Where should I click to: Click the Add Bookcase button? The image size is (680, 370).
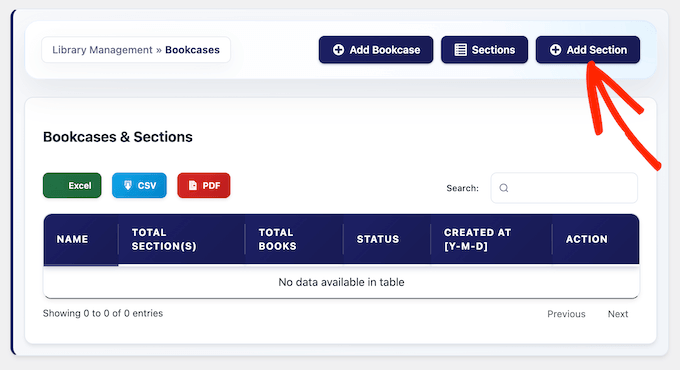376,50
